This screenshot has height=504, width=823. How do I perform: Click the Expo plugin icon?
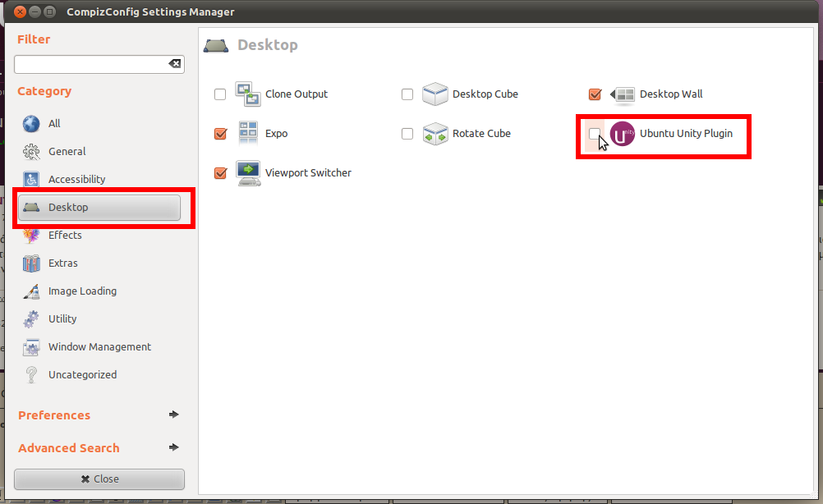tap(248, 133)
